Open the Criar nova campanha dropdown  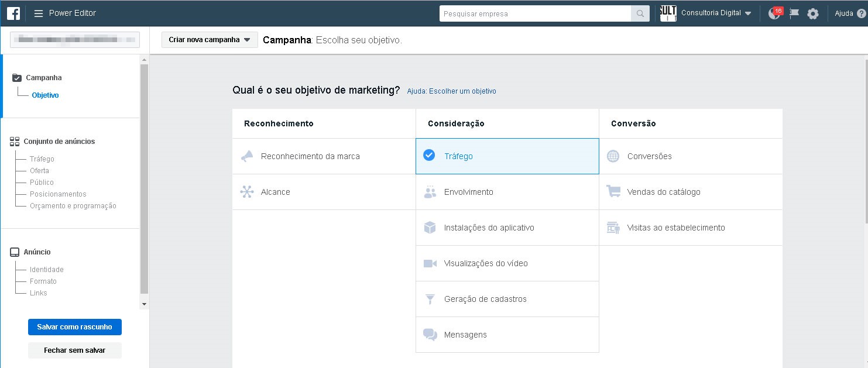coord(210,40)
